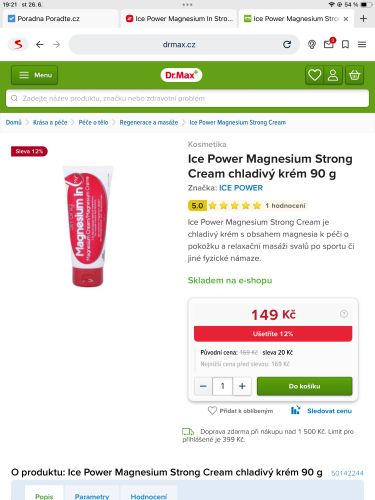Image resolution: width=375 pixels, height=500 pixels.
Task: Add product to favorites via Přidat k oblíbeným
Action: (240, 411)
